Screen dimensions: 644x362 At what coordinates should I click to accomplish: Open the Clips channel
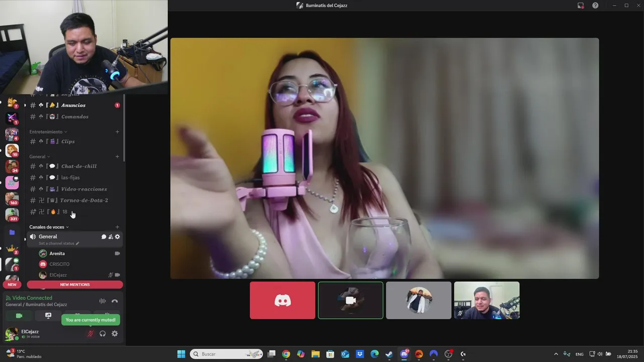74,142
